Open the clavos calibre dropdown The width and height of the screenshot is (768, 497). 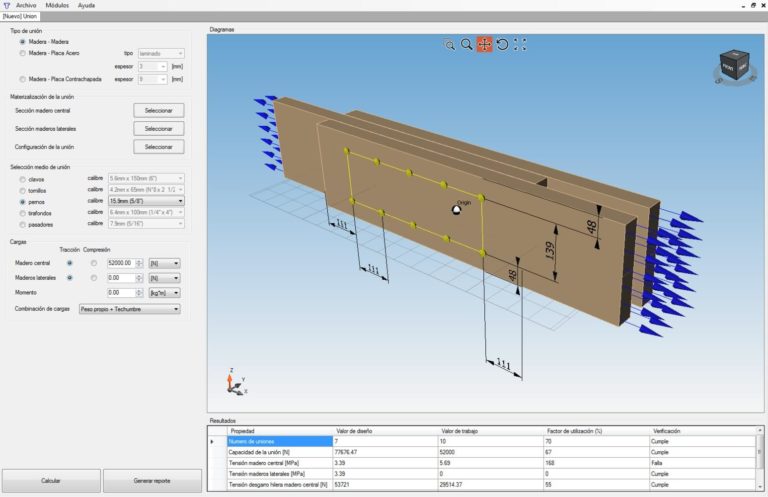[146, 178]
